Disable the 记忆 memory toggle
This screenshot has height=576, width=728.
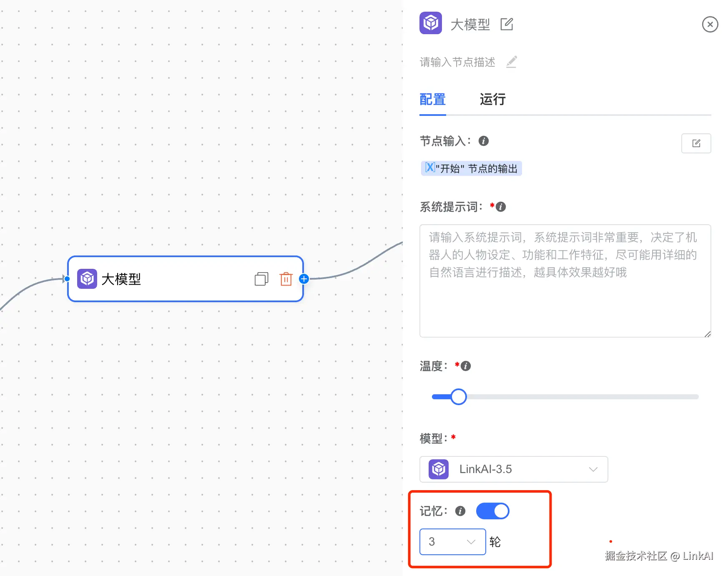[492, 511]
